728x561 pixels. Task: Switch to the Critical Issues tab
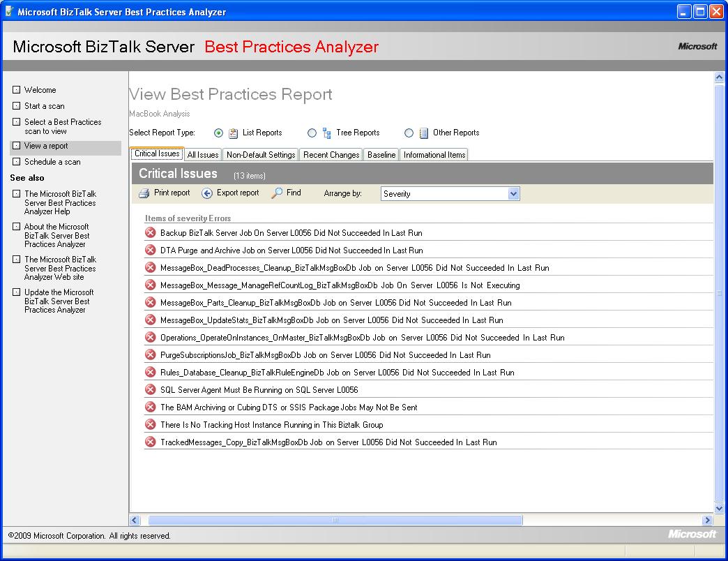[157, 154]
